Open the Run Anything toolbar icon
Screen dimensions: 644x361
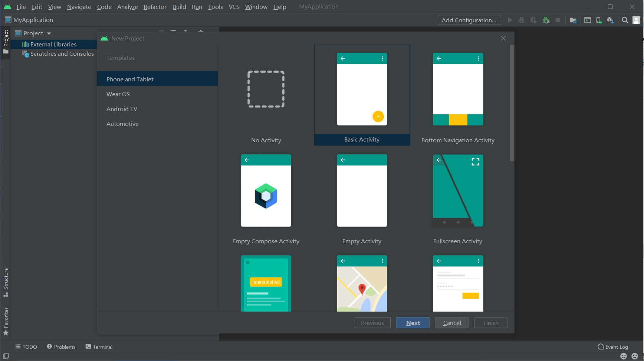tap(588, 20)
